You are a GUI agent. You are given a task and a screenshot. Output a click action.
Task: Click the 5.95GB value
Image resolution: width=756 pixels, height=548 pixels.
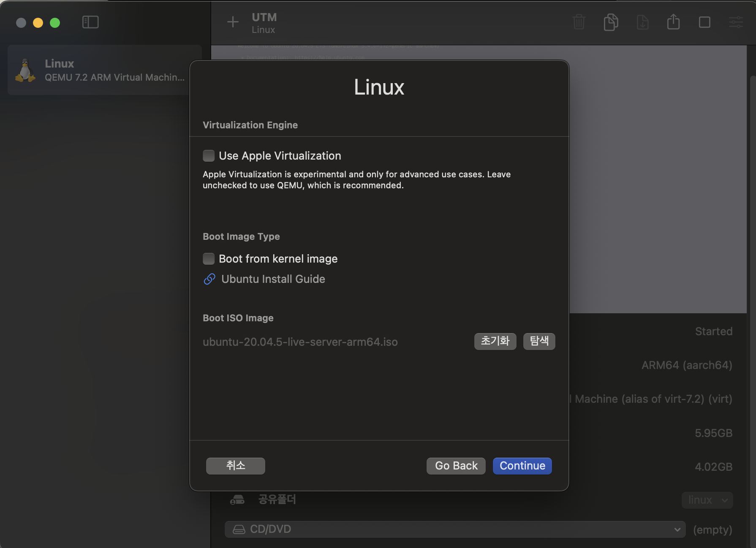coord(714,433)
